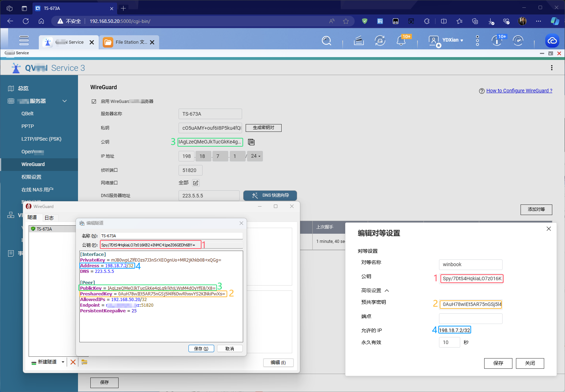Viewport: 565px width, 392px height.
Task: Select the log tab in WireGuard window
Action: pos(49,218)
